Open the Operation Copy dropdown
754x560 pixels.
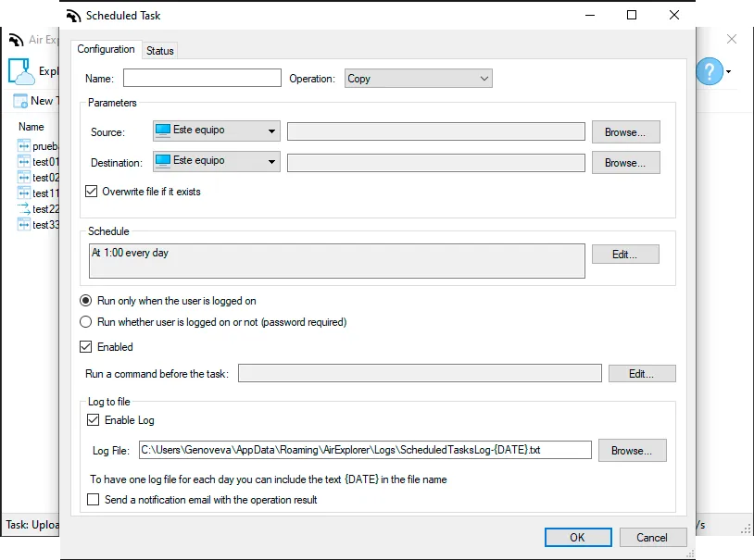click(419, 79)
